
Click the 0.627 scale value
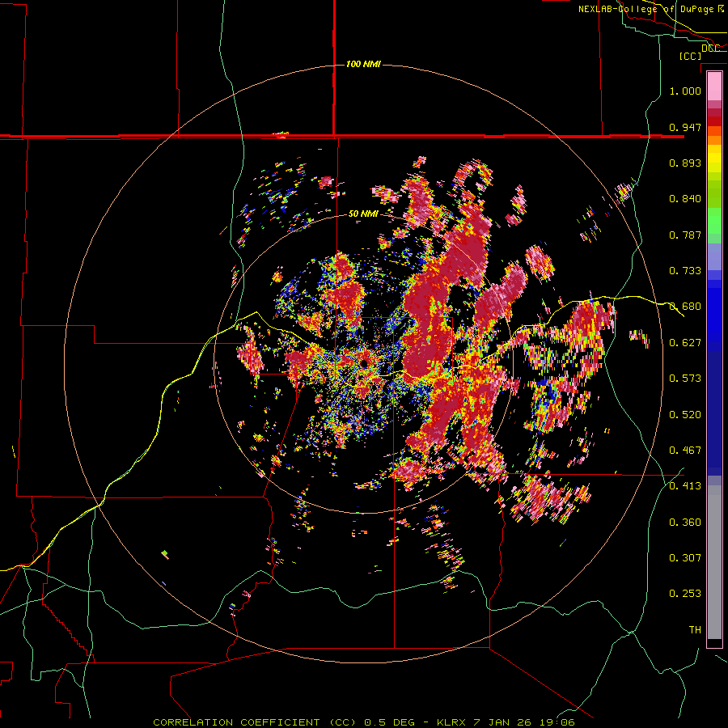click(x=685, y=343)
